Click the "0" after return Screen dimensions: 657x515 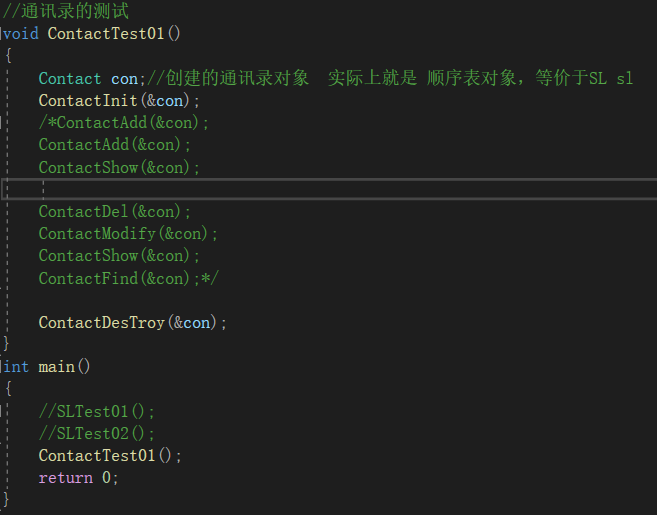[x=106, y=478]
